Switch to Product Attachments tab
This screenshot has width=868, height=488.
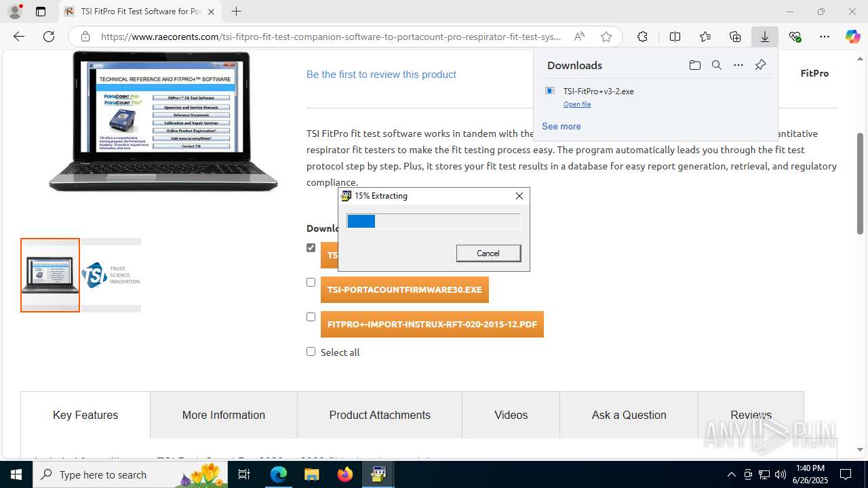point(380,415)
